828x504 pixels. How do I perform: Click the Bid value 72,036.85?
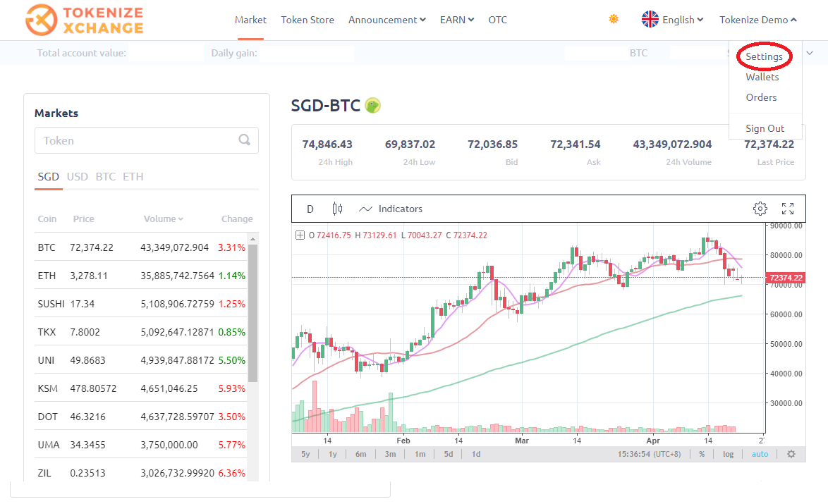click(493, 144)
